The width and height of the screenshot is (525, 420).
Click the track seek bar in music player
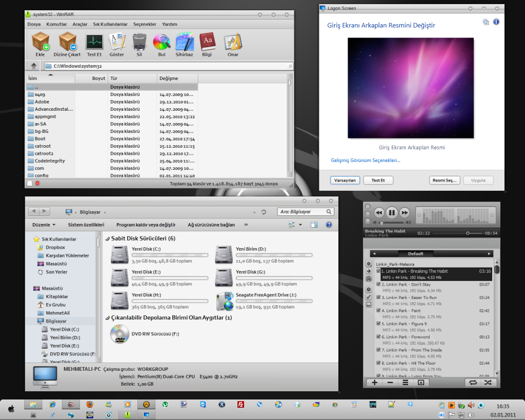pos(457,233)
